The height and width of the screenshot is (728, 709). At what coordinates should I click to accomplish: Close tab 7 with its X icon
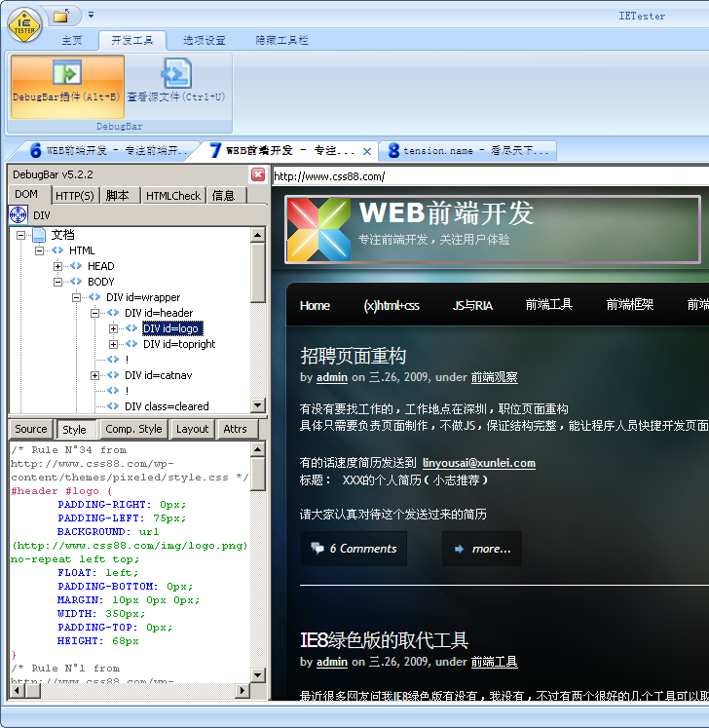pyautogui.click(x=367, y=151)
